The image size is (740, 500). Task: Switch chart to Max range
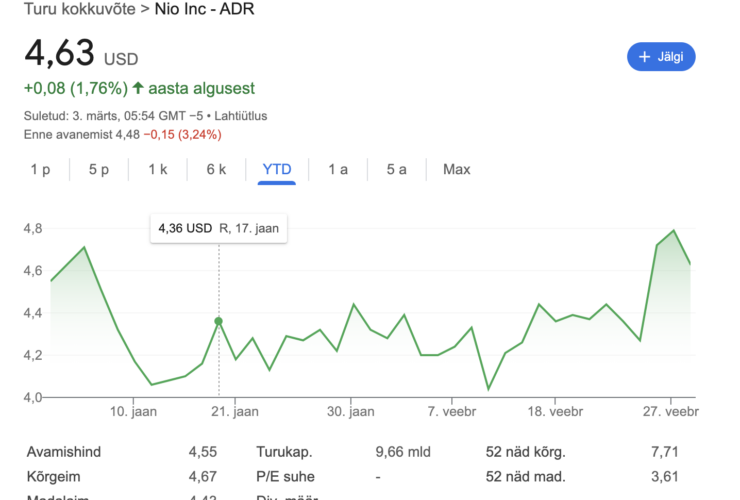click(456, 169)
